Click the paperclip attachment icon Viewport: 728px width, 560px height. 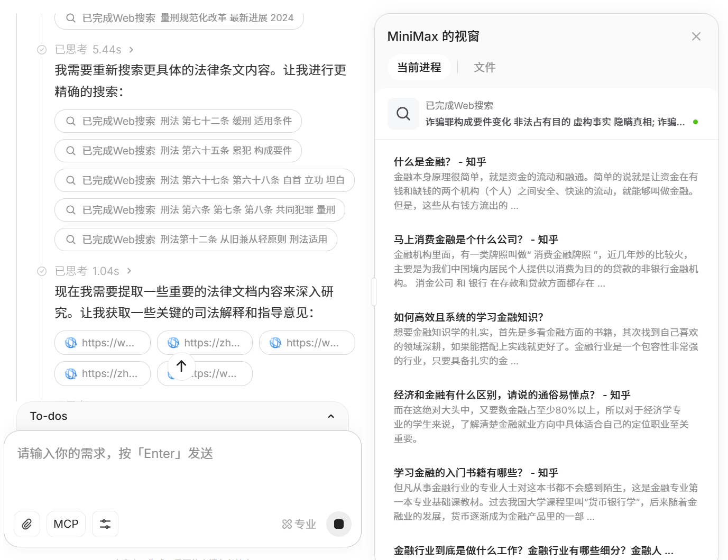[27, 524]
